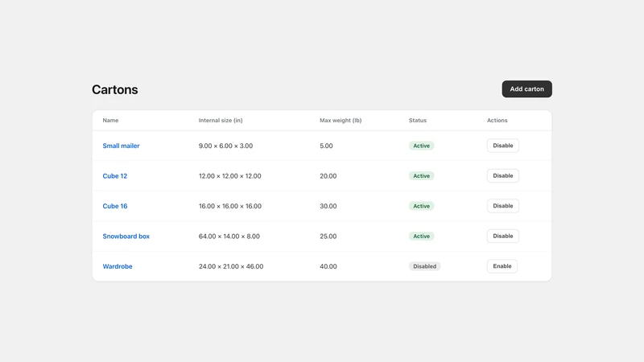Open the Small mailer carton link
644x362 pixels.
click(x=122, y=146)
